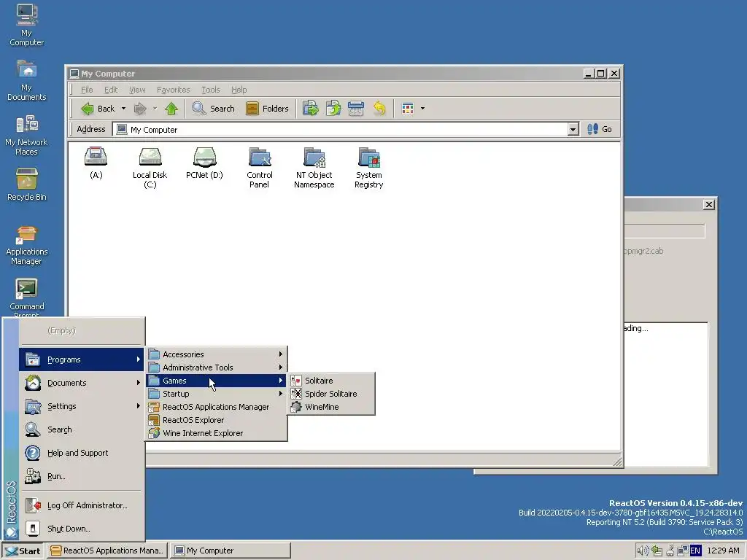
Task: Open Local Disk (C:) drive icon
Action: tap(150, 168)
